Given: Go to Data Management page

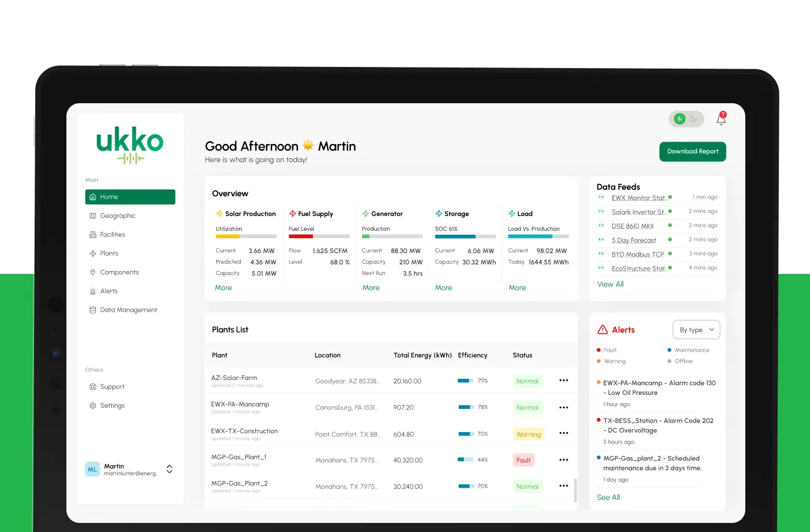Looking at the screenshot, I should [x=128, y=310].
